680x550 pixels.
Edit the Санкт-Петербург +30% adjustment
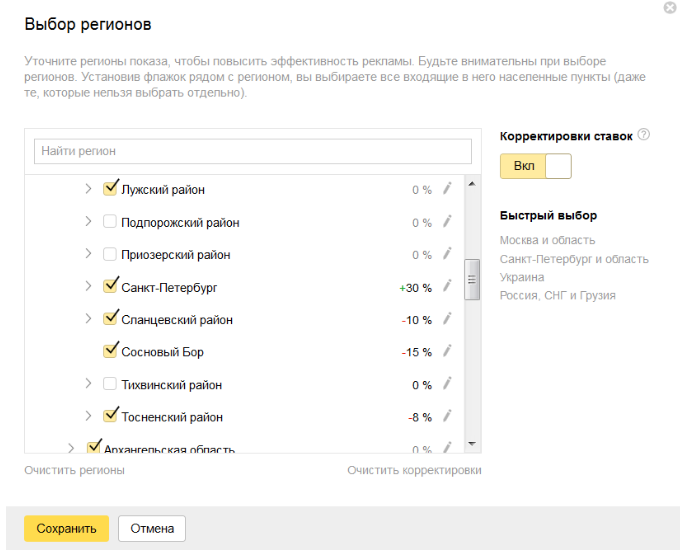[x=447, y=287]
